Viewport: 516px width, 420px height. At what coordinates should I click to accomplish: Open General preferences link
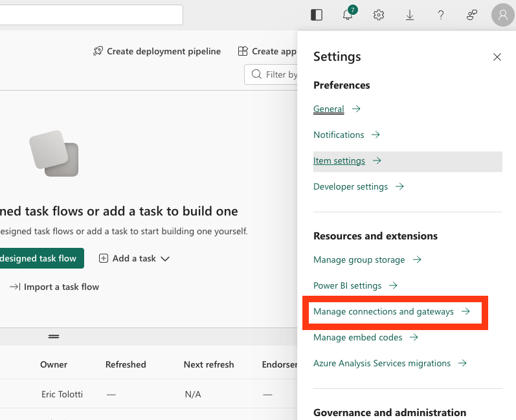[328, 109]
